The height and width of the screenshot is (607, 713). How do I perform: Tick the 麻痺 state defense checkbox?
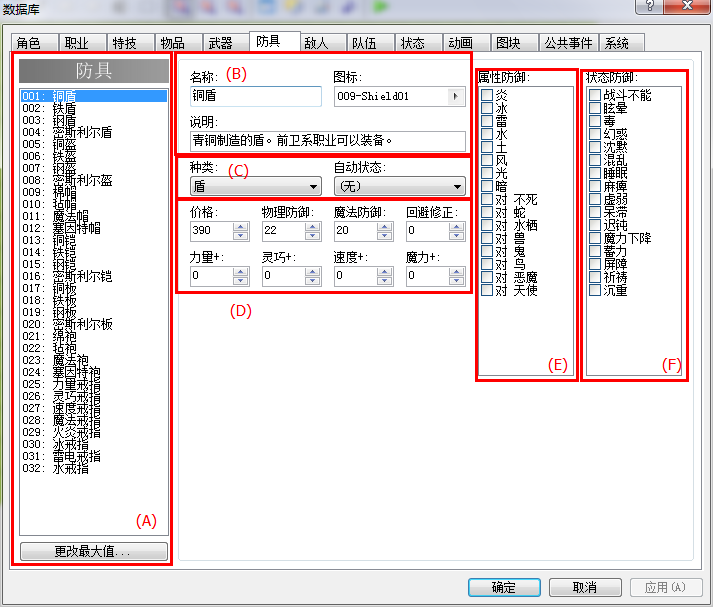[x=595, y=186]
